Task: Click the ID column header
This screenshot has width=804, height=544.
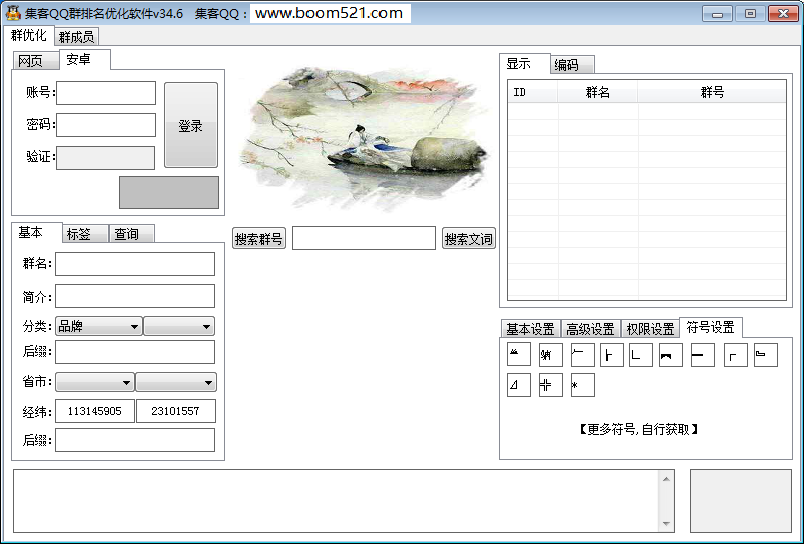Action: (x=533, y=92)
